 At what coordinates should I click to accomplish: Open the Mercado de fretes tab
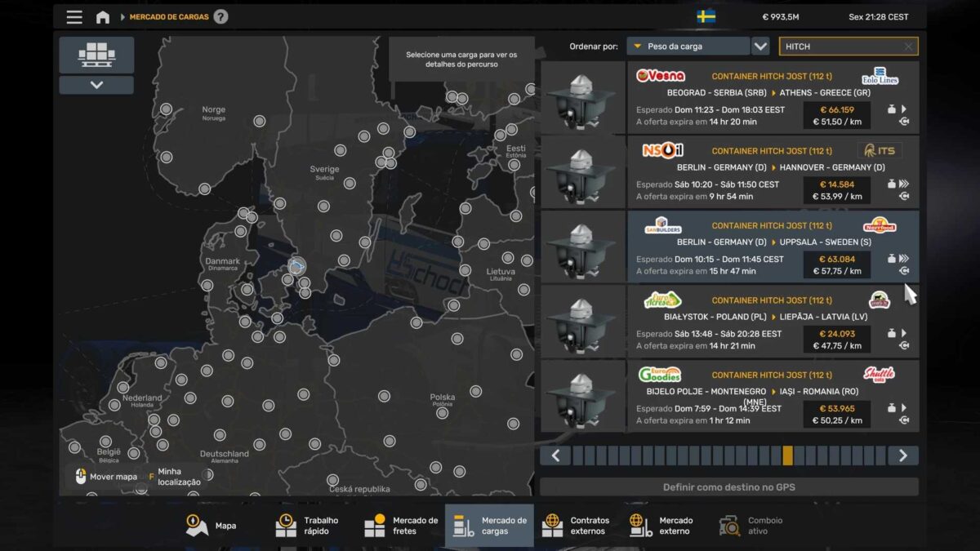tap(401, 526)
